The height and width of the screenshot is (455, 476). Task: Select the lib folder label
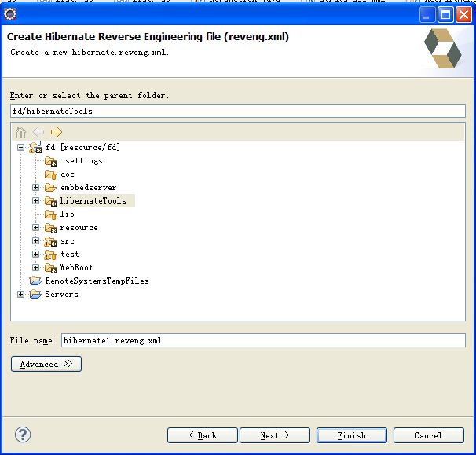point(67,215)
